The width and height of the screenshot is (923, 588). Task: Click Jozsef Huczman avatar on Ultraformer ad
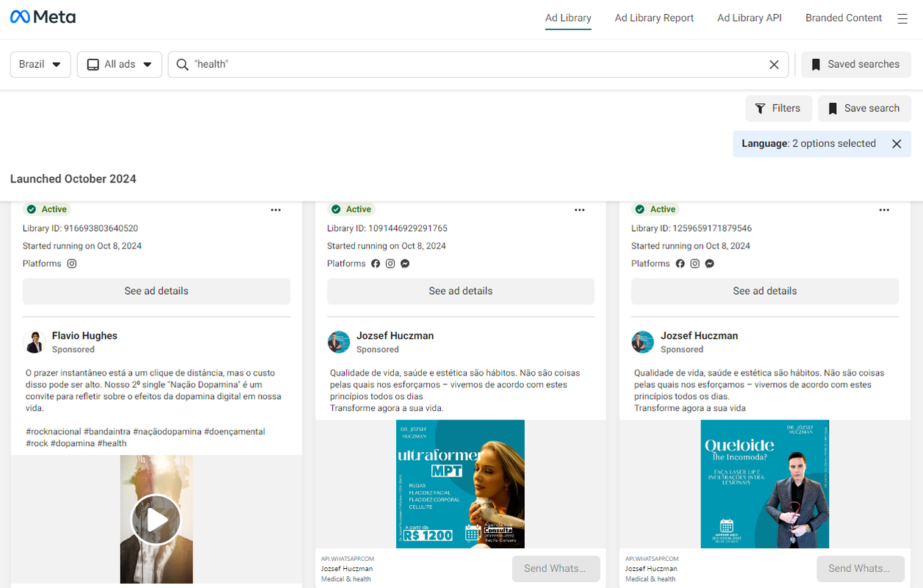point(339,342)
